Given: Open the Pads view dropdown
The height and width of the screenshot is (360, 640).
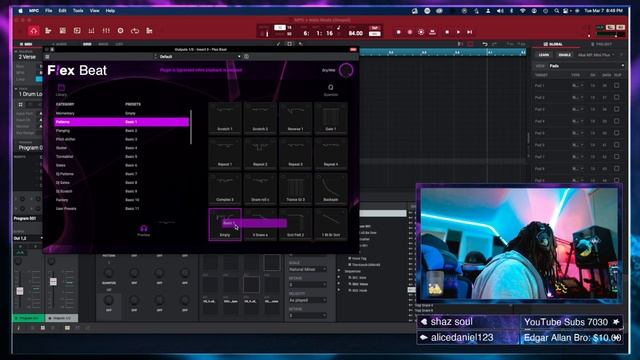Looking at the screenshot, I should coord(586,66).
